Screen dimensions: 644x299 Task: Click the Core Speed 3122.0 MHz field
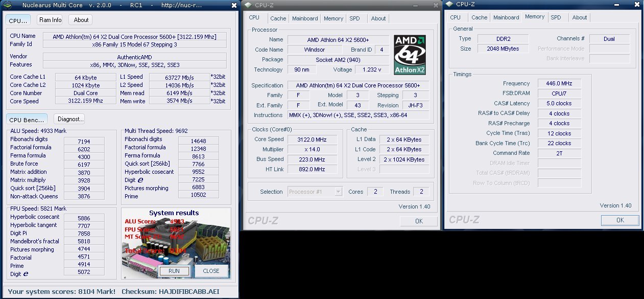coord(312,139)
